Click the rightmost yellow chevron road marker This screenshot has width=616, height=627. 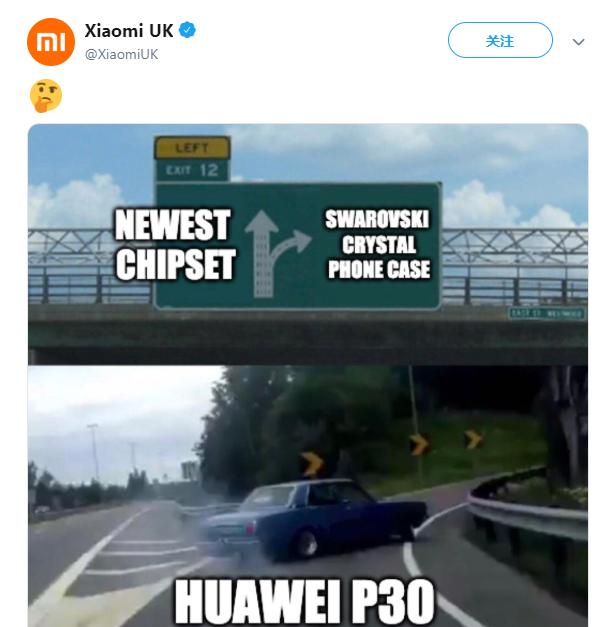(473, 439)
